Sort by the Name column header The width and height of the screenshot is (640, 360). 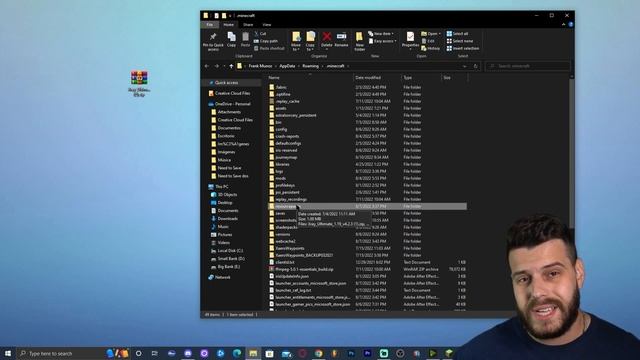[310, 78]
